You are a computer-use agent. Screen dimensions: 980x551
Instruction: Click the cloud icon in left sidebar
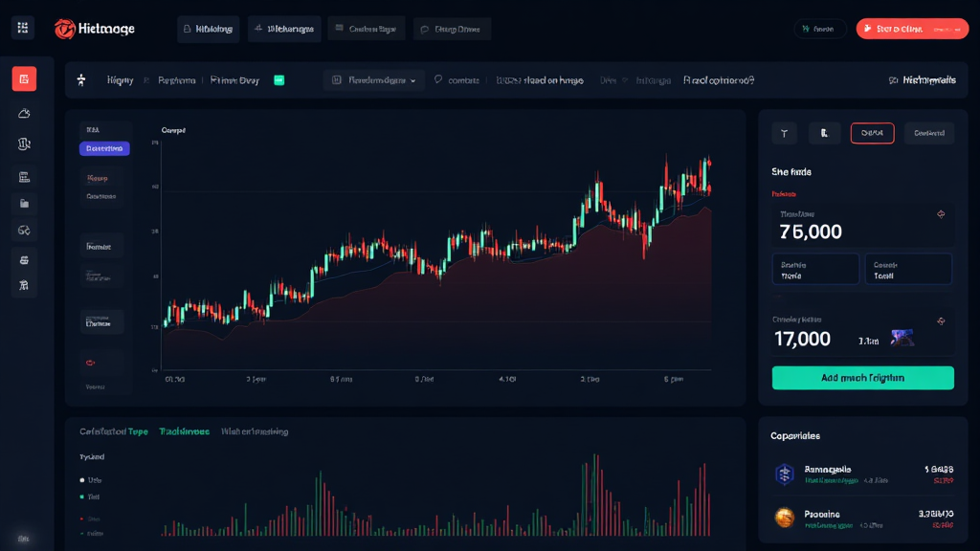[24, 114]
